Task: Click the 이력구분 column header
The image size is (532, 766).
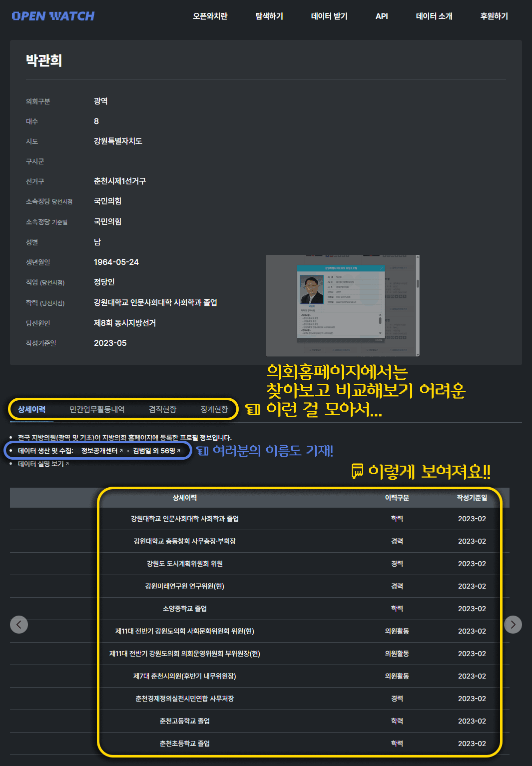Action: click(397, 498)
